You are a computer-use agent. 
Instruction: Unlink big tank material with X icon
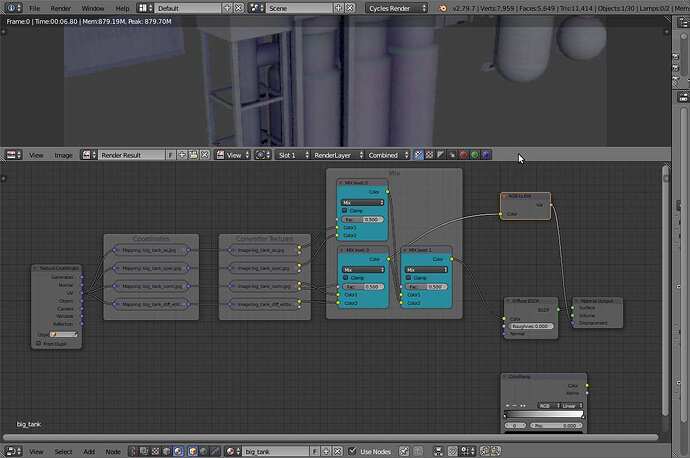pos(338,451)
